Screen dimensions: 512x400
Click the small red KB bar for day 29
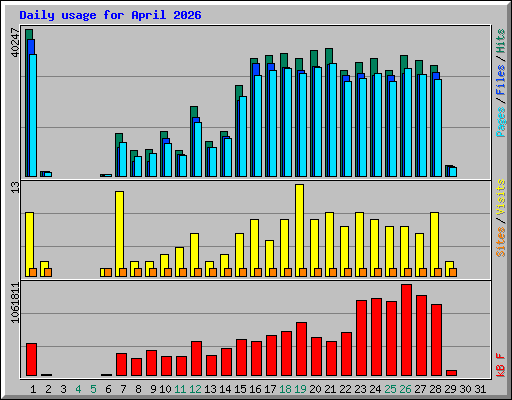pos(451,373)
